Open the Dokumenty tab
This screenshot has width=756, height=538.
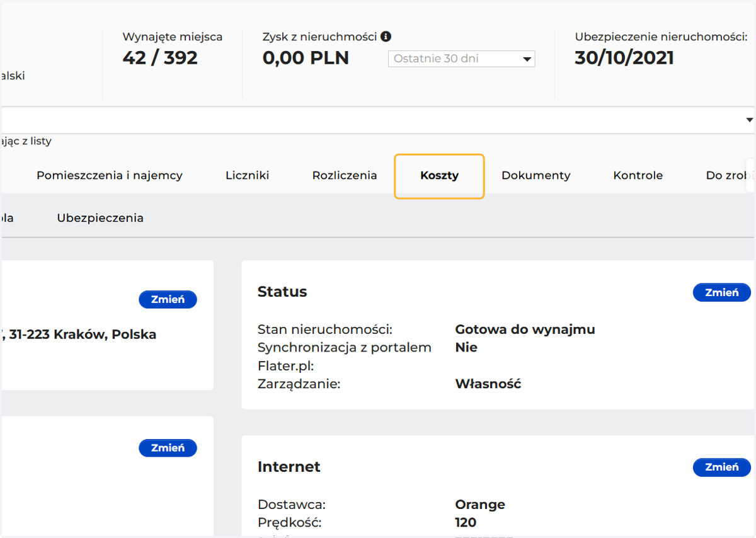coord(536,176)
